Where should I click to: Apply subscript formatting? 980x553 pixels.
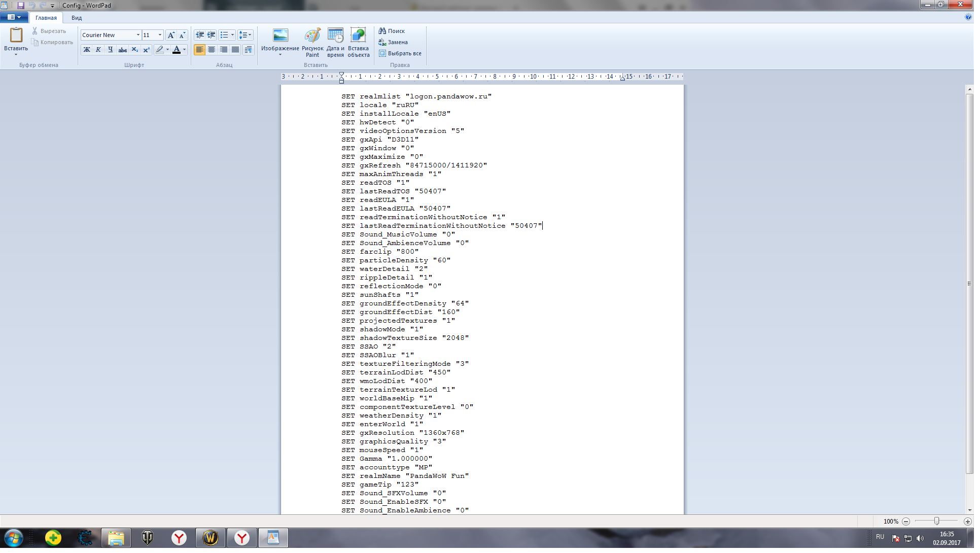[135, 50]
